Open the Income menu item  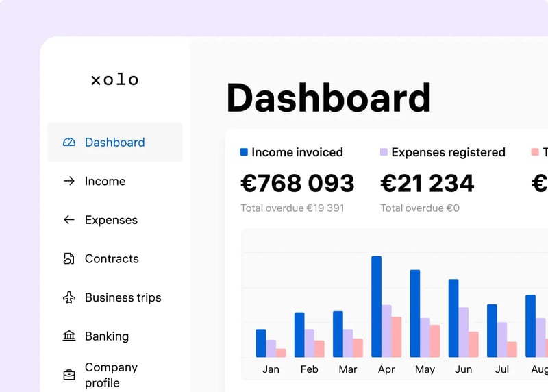pyautogui.click(x=105, y=182)
